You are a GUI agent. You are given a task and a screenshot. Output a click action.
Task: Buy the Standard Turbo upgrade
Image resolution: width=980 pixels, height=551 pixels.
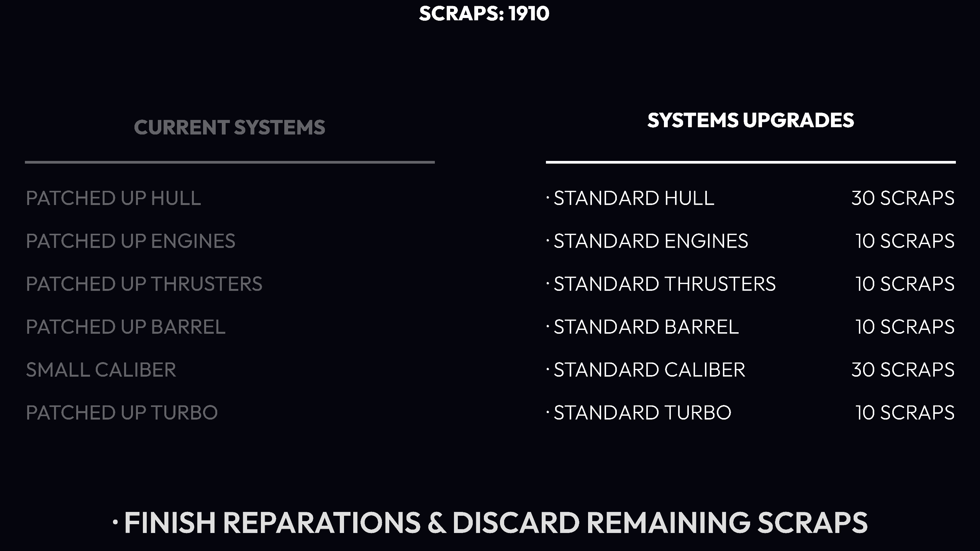(642, 413)
